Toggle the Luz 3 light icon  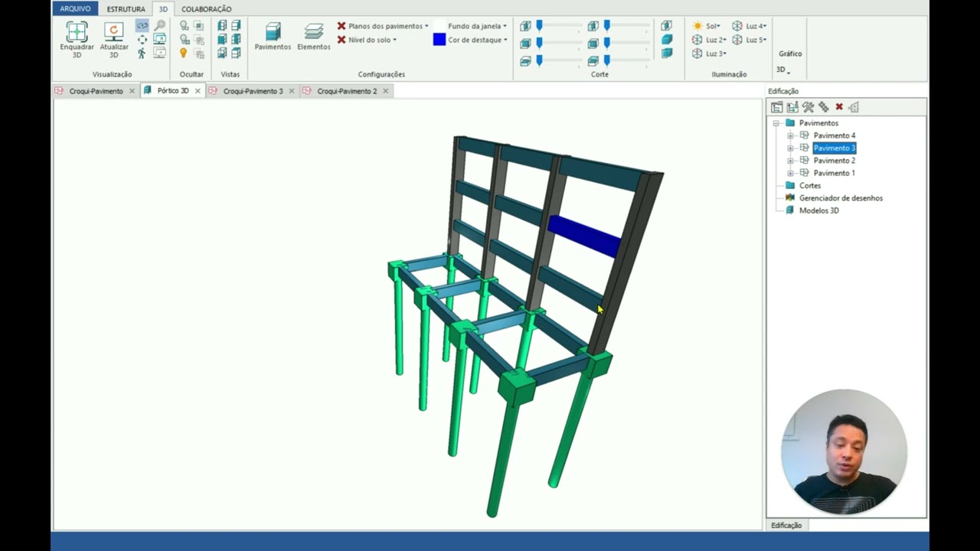tap(697, 54)
